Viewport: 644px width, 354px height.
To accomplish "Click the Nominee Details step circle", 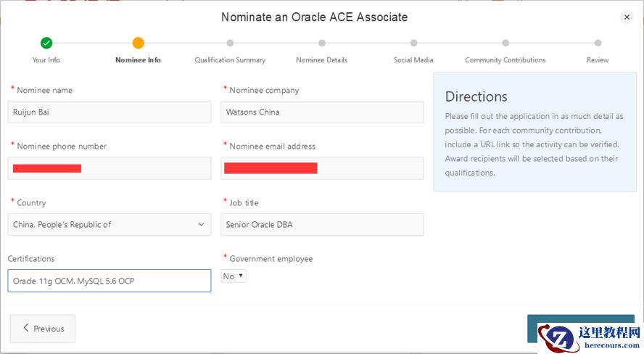I will click(322, 43).
